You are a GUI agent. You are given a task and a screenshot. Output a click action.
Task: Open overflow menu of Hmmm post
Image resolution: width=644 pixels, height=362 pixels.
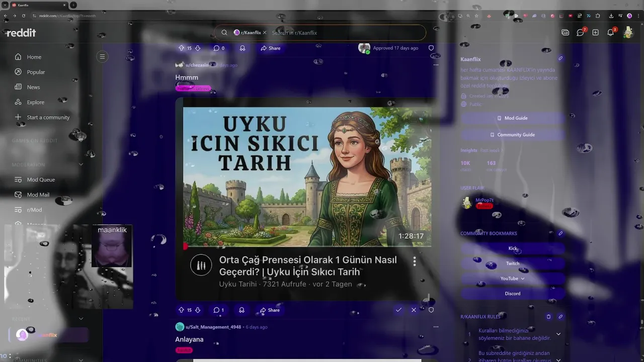tap(436, 65)
